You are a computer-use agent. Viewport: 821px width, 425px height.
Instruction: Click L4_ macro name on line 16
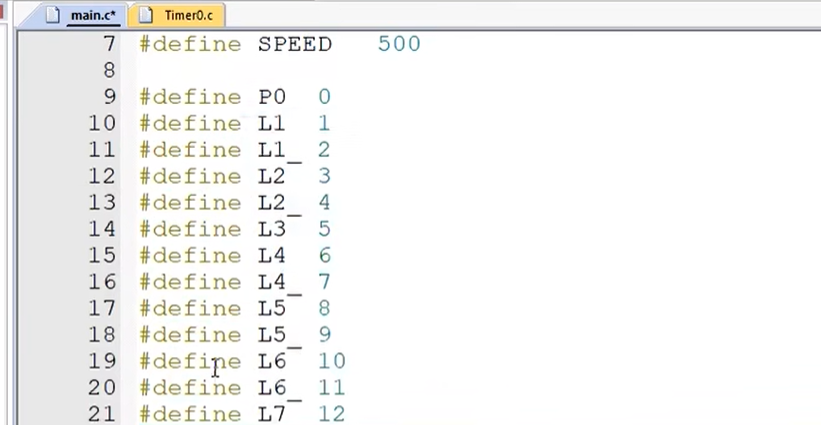click(x=279, y=284)
